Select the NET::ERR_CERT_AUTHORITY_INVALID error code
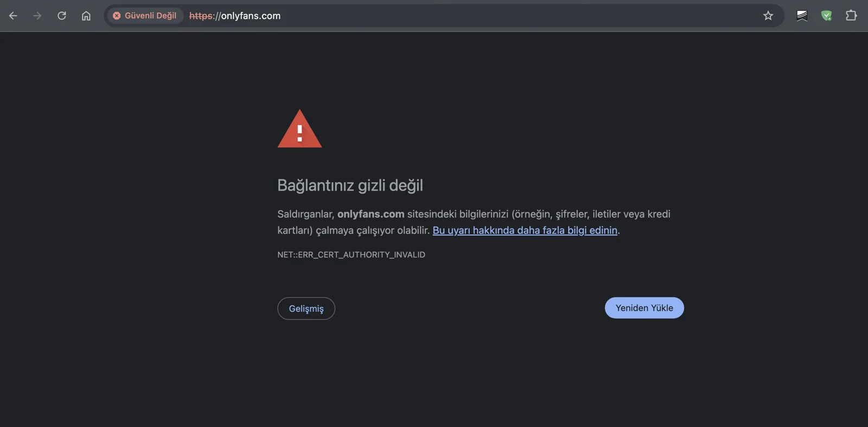Viewport: 868px width, 427px height. [351, 254]
